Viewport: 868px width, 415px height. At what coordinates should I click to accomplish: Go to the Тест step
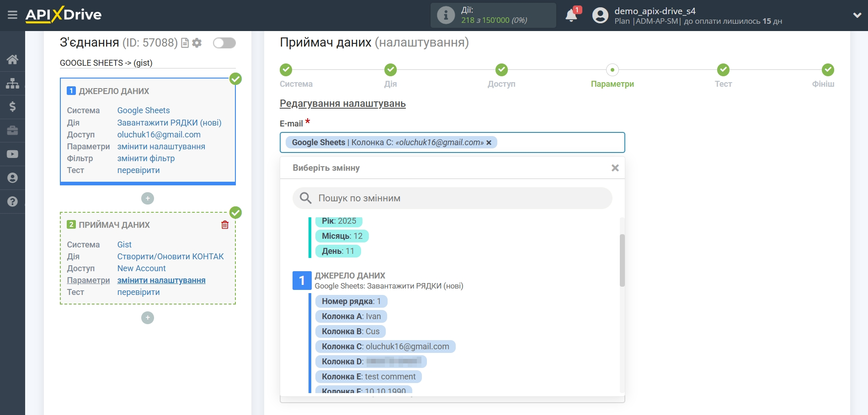pyautogui.click(x=723, y=70)
